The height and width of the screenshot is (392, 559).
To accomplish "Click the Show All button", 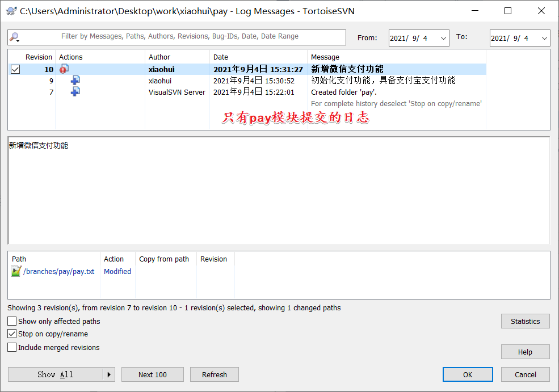I will tap(55, 374).
